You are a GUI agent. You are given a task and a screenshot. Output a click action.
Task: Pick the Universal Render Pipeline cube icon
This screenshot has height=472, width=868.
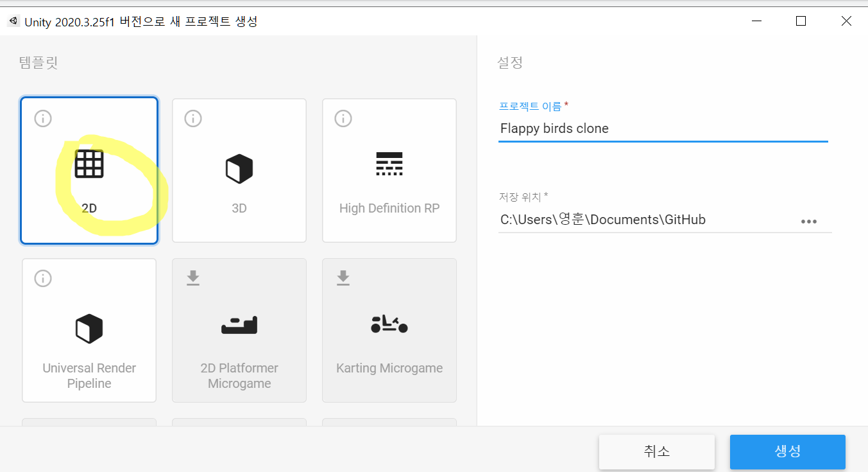tap(89, 329)
